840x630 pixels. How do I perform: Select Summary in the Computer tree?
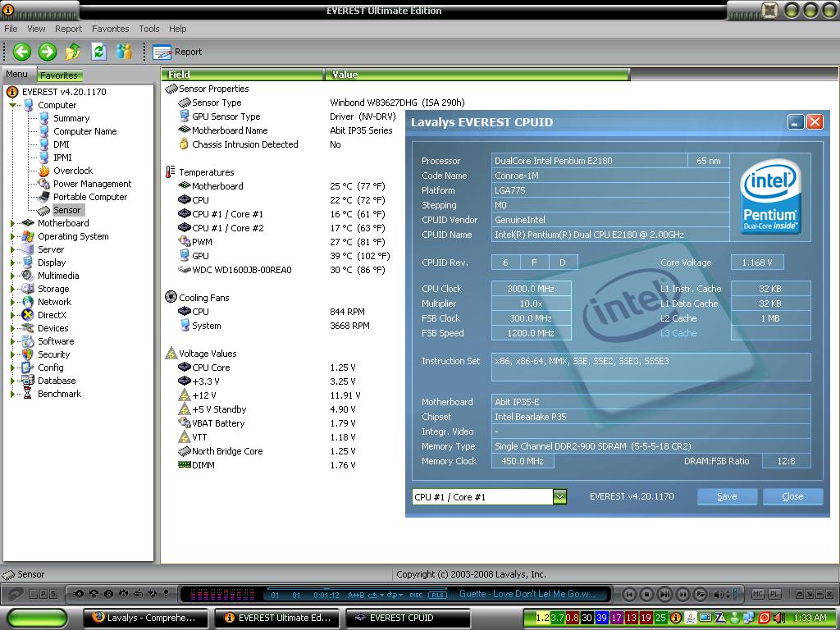[x=71, y=118]
